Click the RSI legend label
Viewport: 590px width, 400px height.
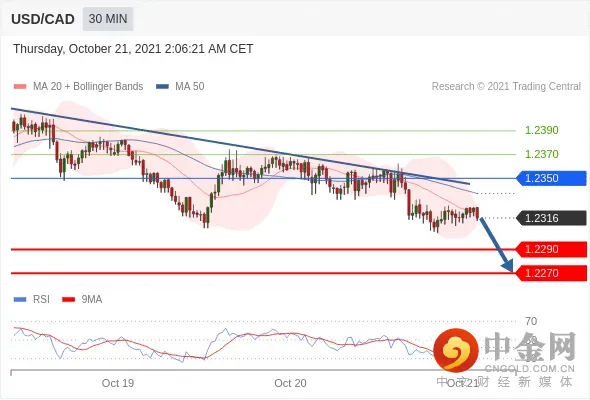pyautogui.click(x=41, y=300)
